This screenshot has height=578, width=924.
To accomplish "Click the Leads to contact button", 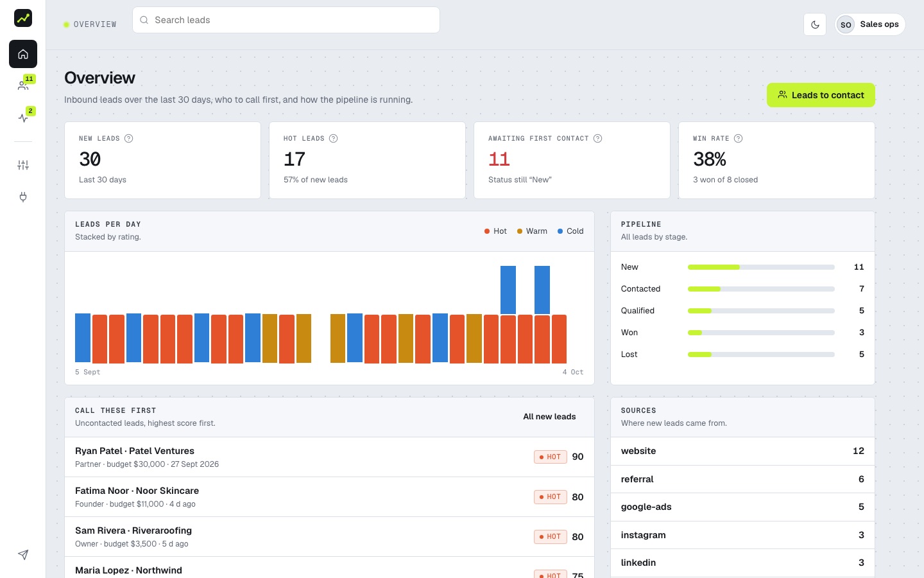I will [x=821, y=95].
